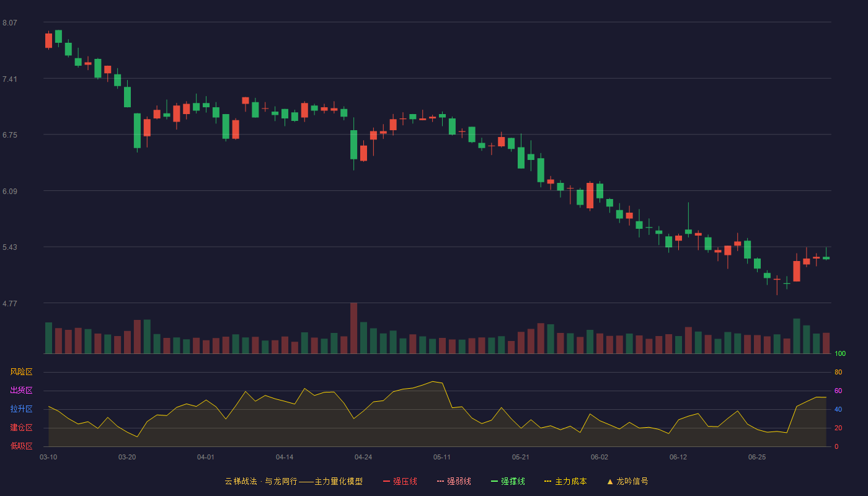The image size is (868, 496).
Task: Toggle the green 强撑线 legend line icon
Action: pyautogui.click(x=494, y=481)
